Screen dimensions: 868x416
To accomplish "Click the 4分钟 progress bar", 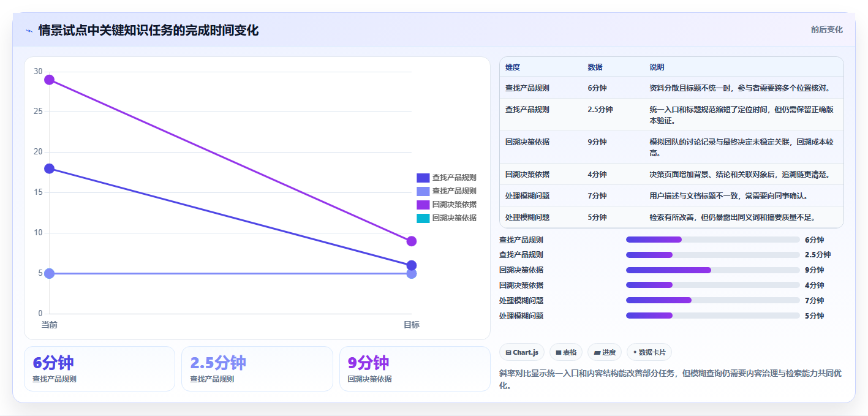I will click(x=713, y=285).
